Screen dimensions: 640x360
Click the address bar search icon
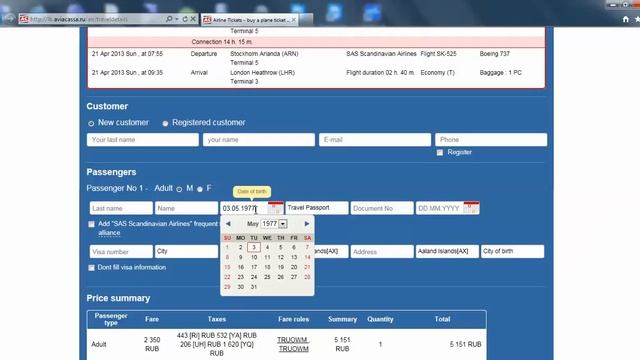[169, 19]
